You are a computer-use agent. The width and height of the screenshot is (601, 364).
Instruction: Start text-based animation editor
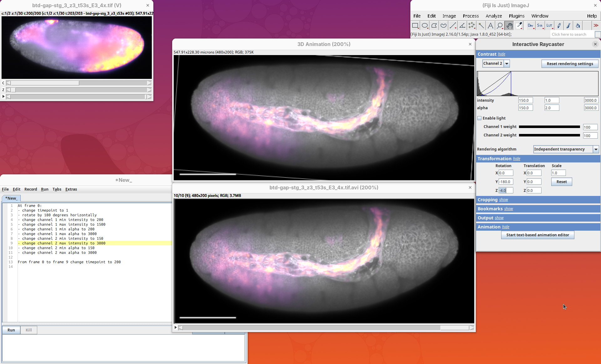point(537,235)
